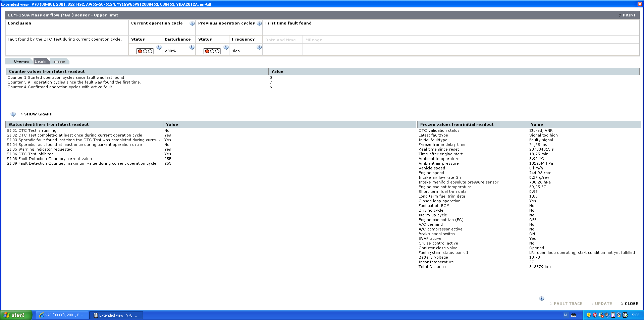Image resolution: width=644 pixels, height=320 pixels.
Task: Click NL language indicator in taskbar
Action: (566, 315)
